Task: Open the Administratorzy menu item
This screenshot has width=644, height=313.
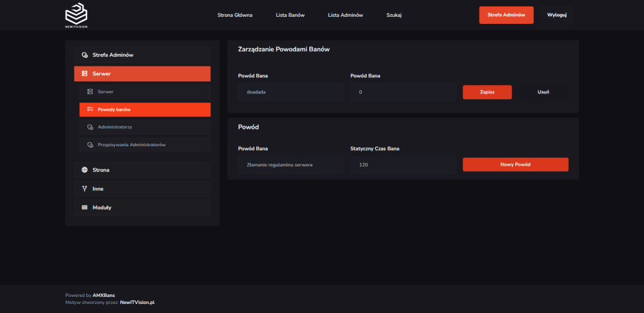Action: pos(145,128)
